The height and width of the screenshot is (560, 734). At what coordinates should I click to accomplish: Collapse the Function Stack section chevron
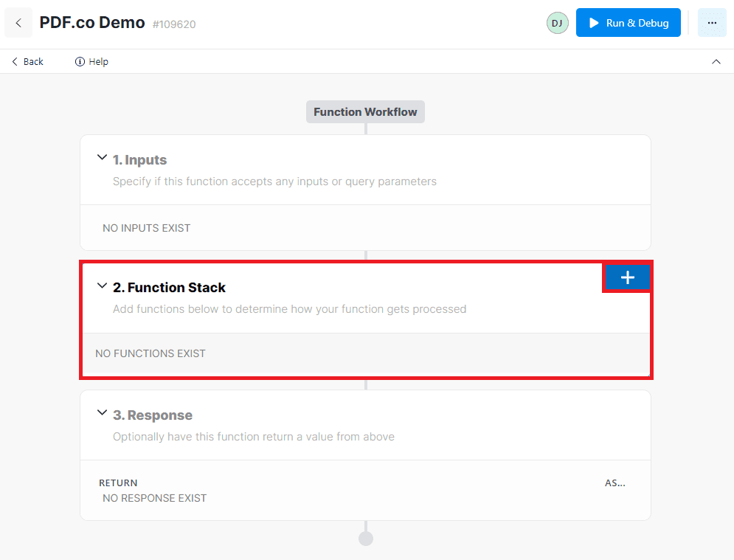click(102, 286)
